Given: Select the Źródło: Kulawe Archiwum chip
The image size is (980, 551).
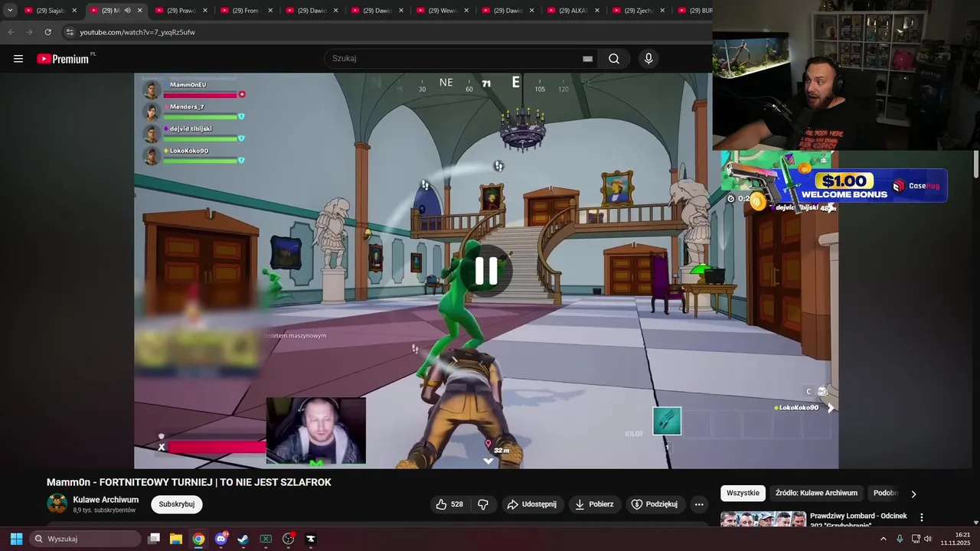Looking at the screenshot, I should tap(816, 494).
